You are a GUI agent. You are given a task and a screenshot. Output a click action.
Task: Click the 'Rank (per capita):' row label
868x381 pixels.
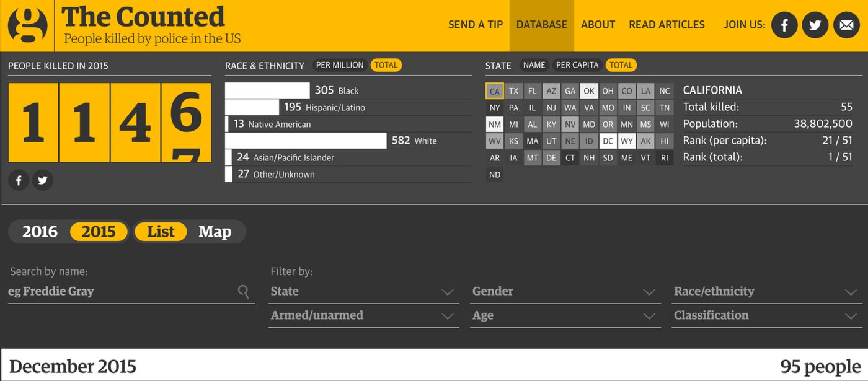[725, 141]
